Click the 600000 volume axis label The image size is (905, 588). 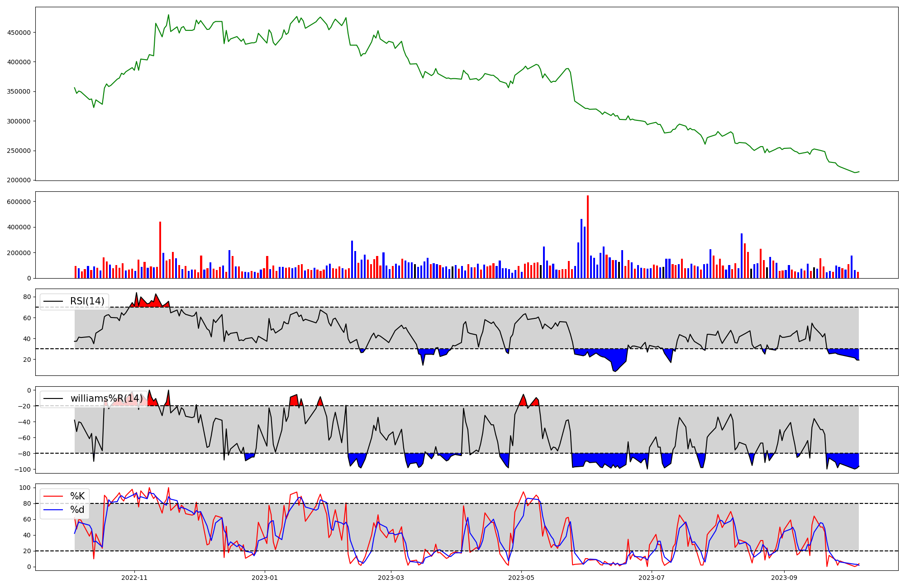[x=19, y=202]
